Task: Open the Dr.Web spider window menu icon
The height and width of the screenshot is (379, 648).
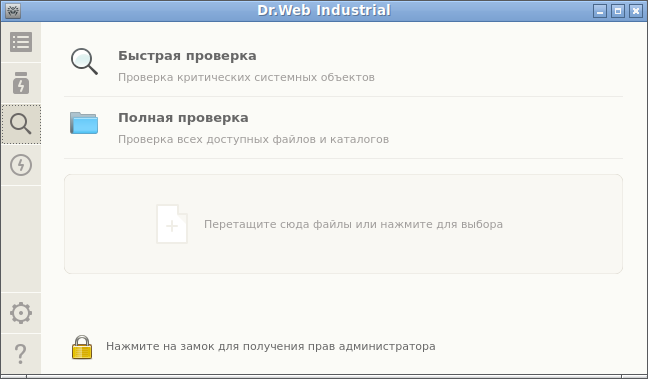Action: [x=13, y=11]
